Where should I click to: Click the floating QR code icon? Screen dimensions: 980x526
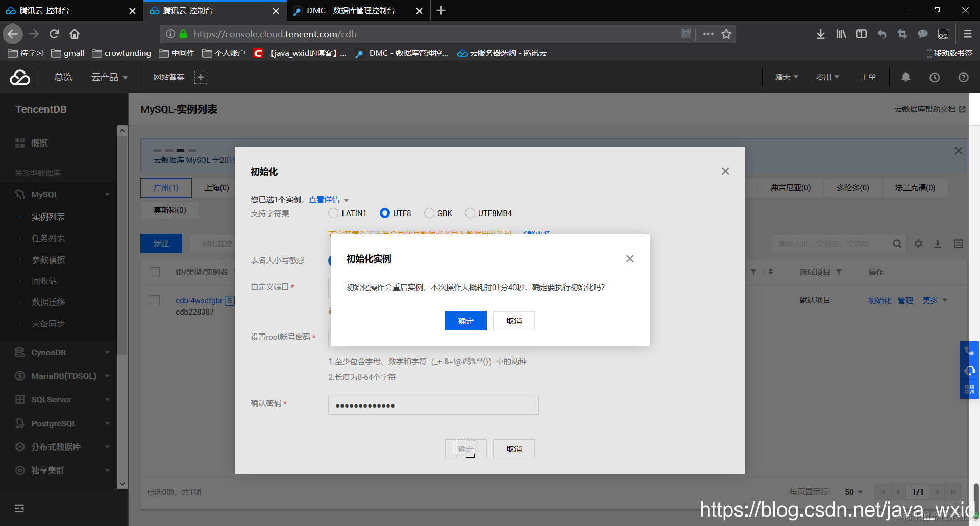click(x=969, y=389)
